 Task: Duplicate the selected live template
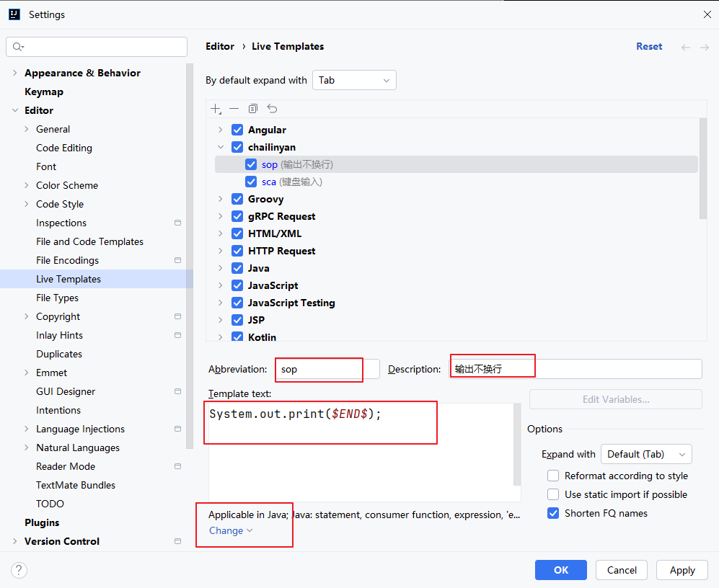252,109
